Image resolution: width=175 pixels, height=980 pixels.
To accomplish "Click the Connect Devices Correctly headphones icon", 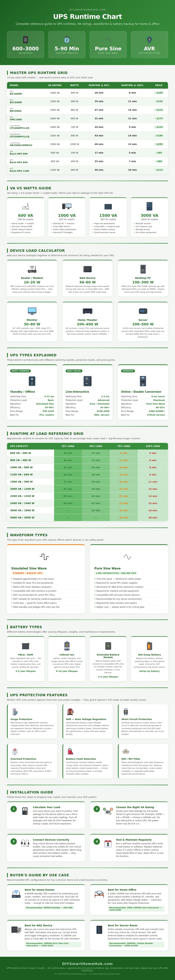I will click(x=25, y=844).
